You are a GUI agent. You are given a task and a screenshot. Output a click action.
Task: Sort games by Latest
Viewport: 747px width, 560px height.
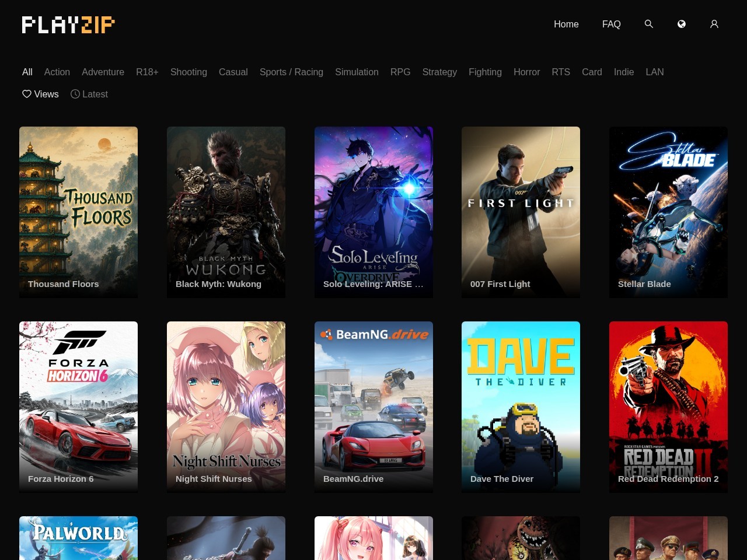click(x=89, y=94)
